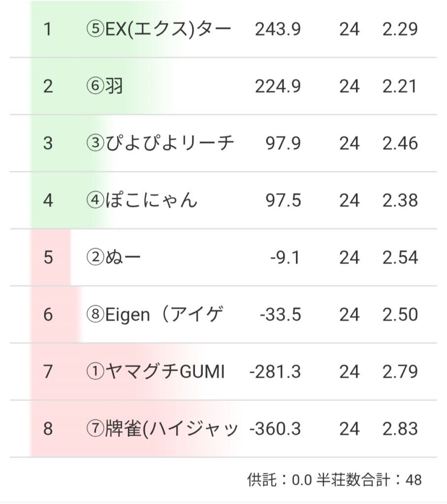Select the team name ⑤EX(エクス)ター

click(158, 30)
